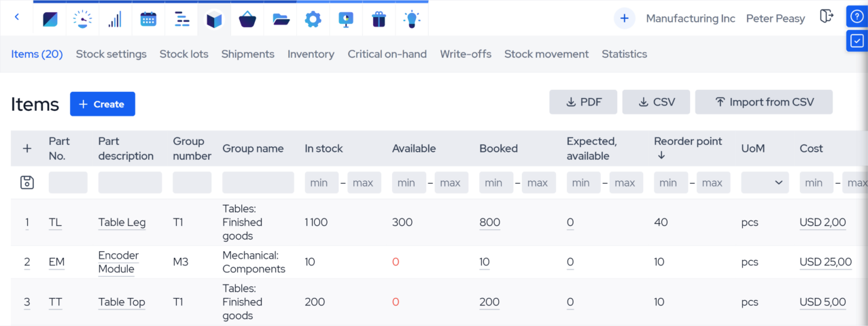Click the Cost column header
Screen dimensions: 868x326
tap(812, 148)
